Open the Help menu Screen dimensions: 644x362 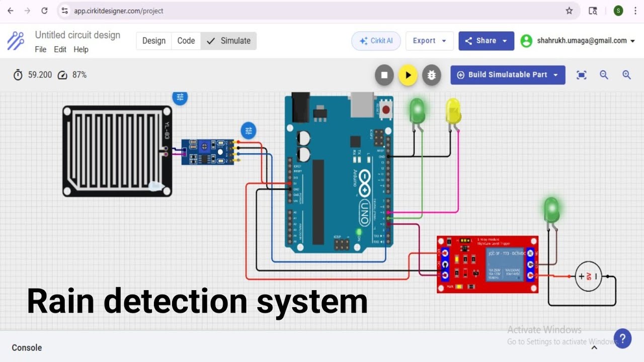pos(81,49)
